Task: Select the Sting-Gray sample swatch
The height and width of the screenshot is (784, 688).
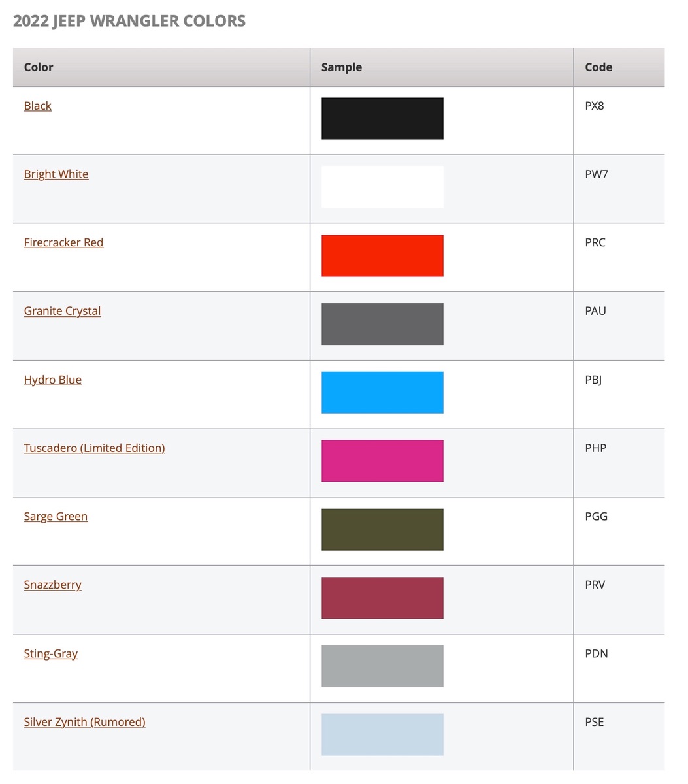Action: (382, 666)
